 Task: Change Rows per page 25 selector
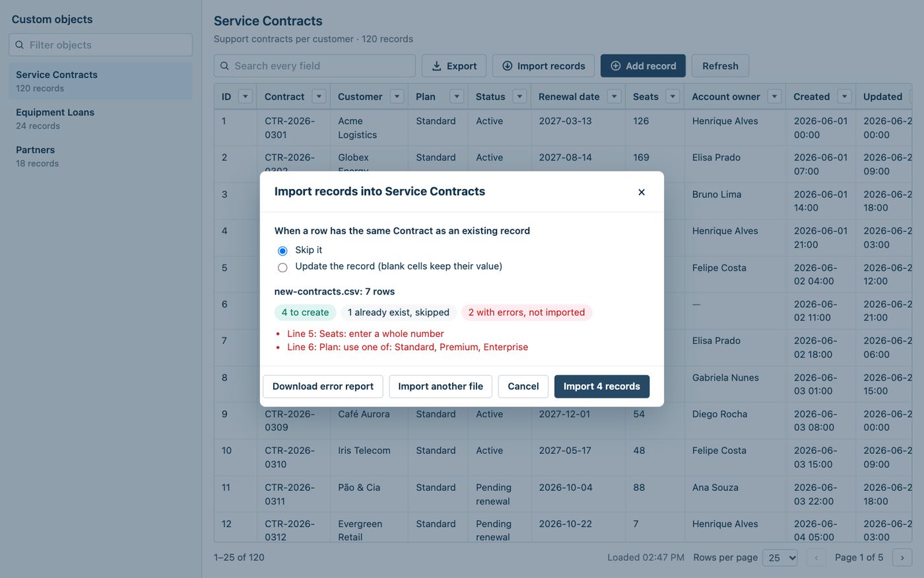click(x=780, y=558)
